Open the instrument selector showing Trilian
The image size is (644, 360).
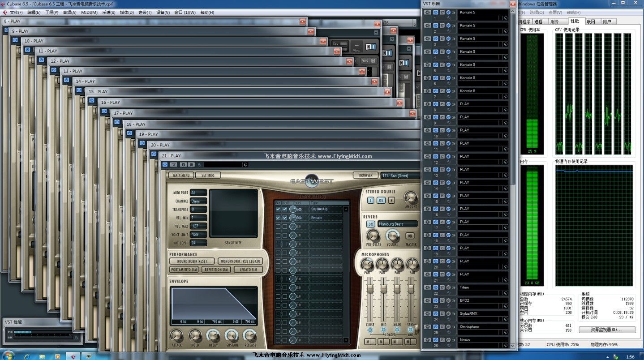point(483,287)
